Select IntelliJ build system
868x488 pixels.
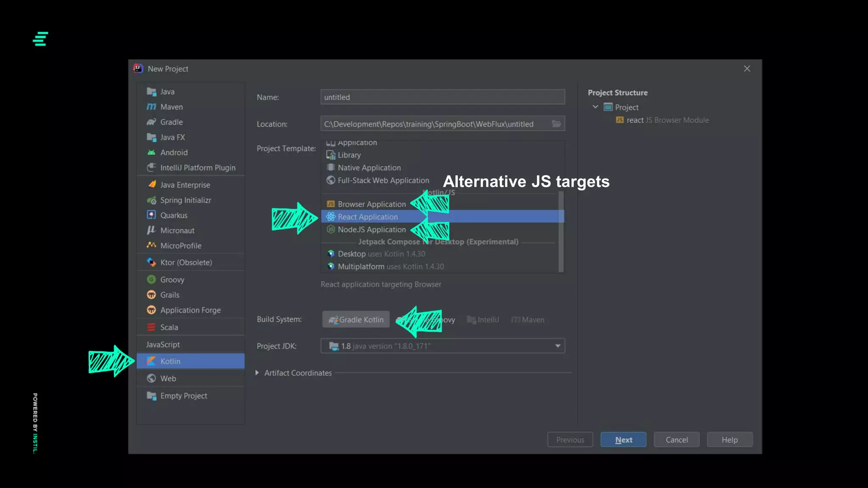[x=483, y=320]
